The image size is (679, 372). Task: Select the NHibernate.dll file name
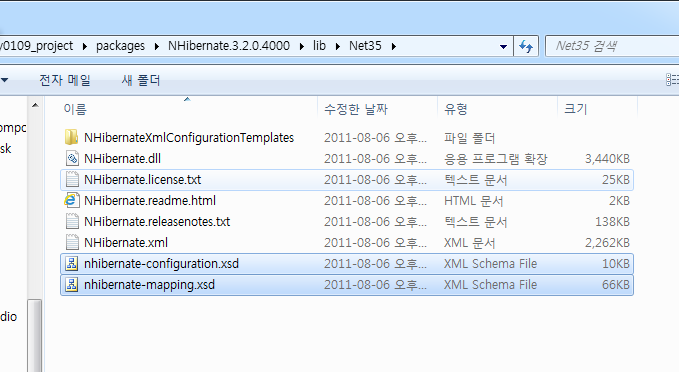click(x=123, y=159)
